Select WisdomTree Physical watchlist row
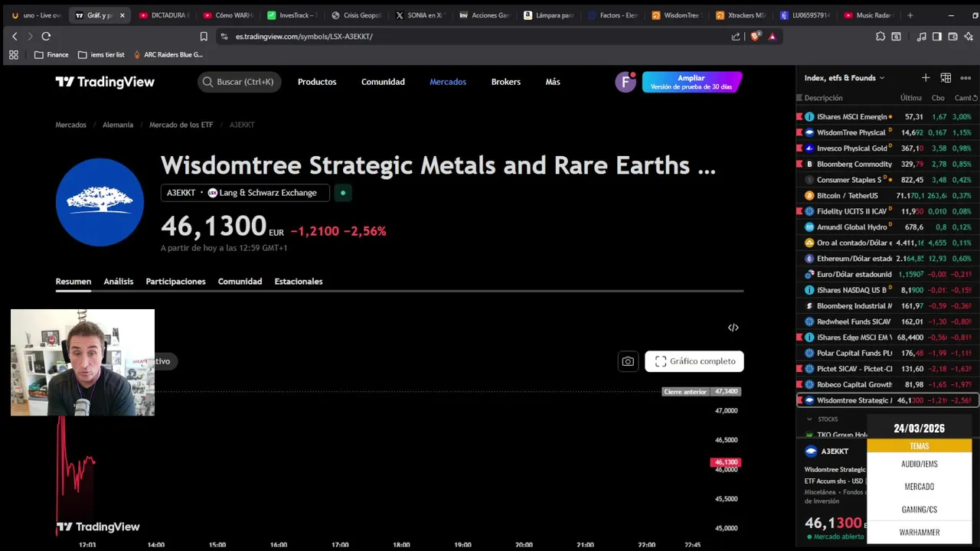The image size is (980, 551). (888, 132)
